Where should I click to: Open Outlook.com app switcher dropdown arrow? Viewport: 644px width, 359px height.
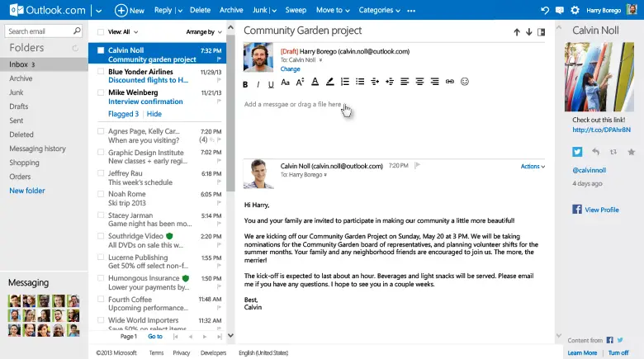pyautogui.click(x=98, y=11)
